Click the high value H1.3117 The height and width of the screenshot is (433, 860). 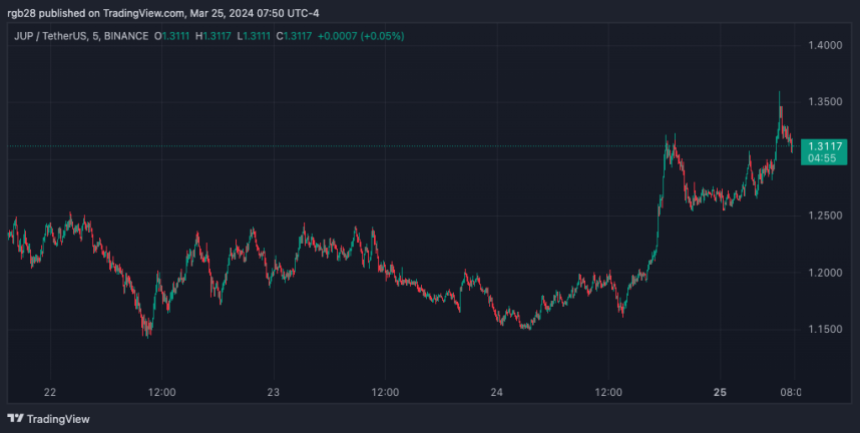pyautogui.click(x=217, y=36)
